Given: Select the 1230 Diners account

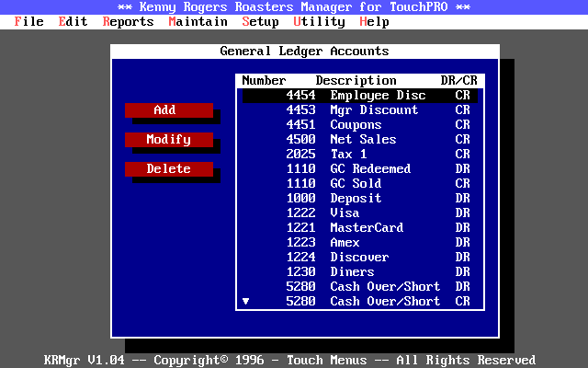Looking at the screenshot, I should click(x=360, y=272).
